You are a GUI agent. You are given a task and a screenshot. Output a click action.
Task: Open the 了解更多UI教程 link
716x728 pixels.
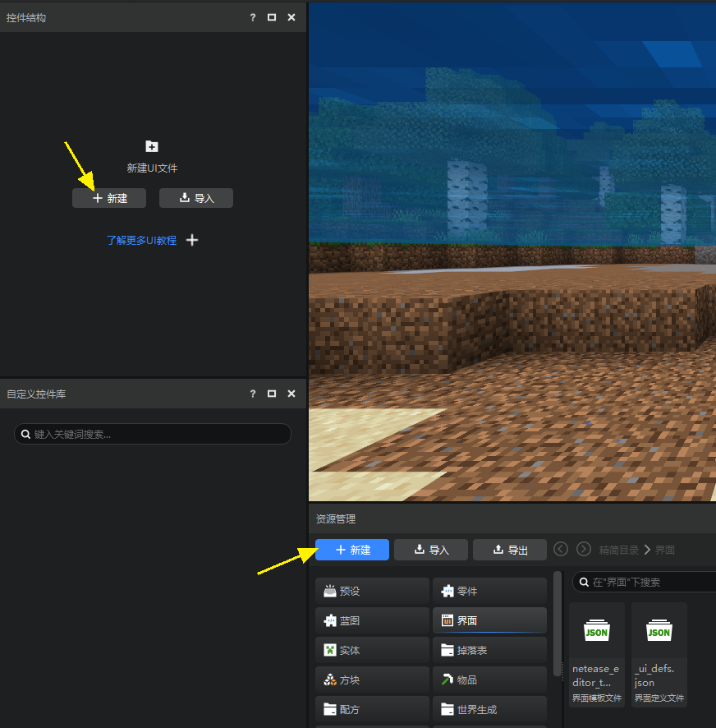(x=141, y=241)
